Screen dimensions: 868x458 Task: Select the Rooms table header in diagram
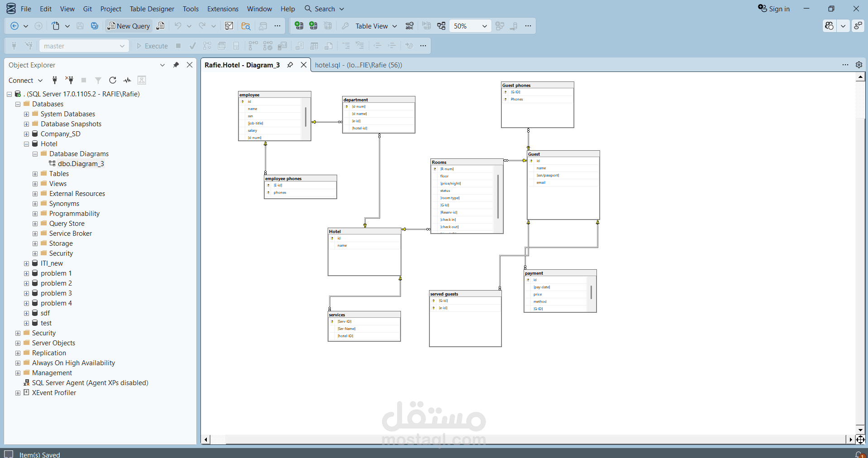tap(467, 162)
